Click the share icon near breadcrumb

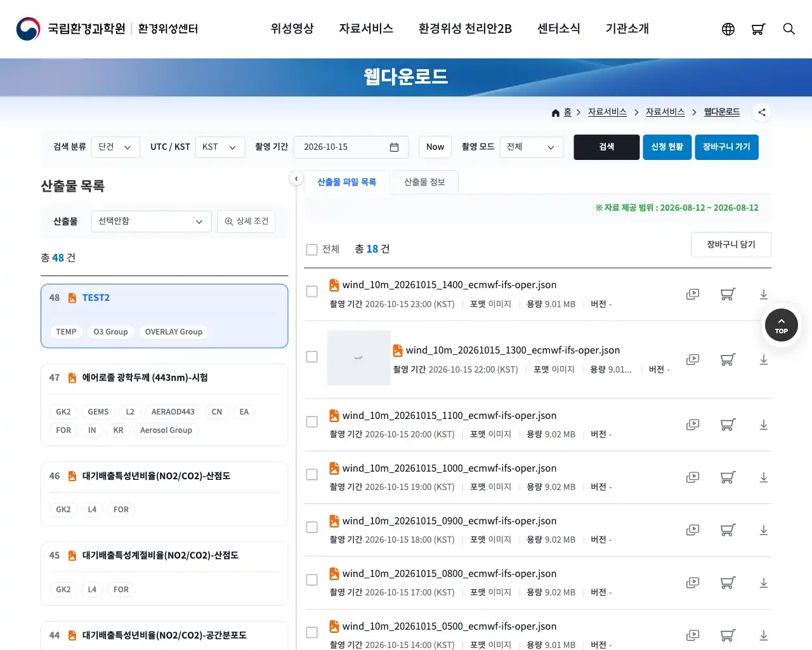pyautogui.click(x=762, y=112)
